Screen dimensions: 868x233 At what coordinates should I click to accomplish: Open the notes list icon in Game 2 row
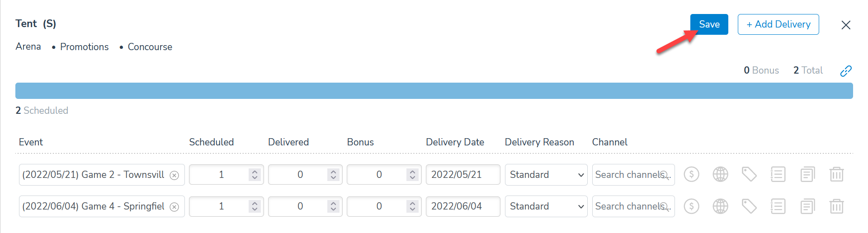[x=778, y=174]
